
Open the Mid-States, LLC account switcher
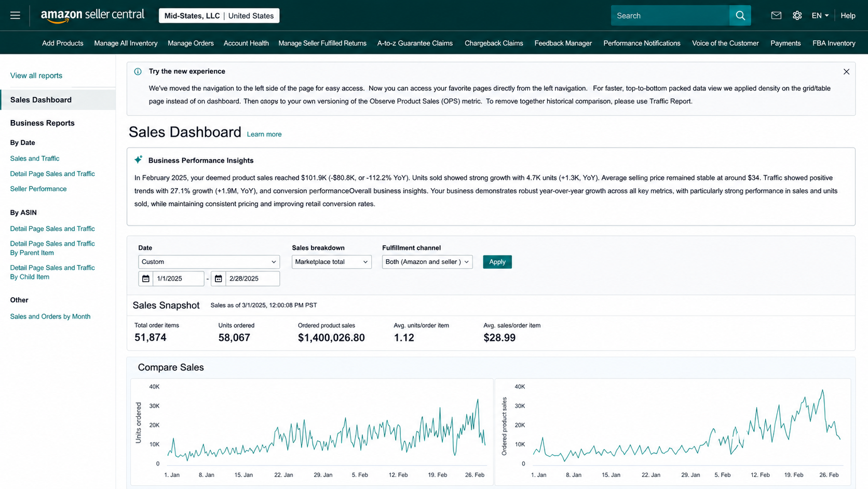(x=219, y=16)
